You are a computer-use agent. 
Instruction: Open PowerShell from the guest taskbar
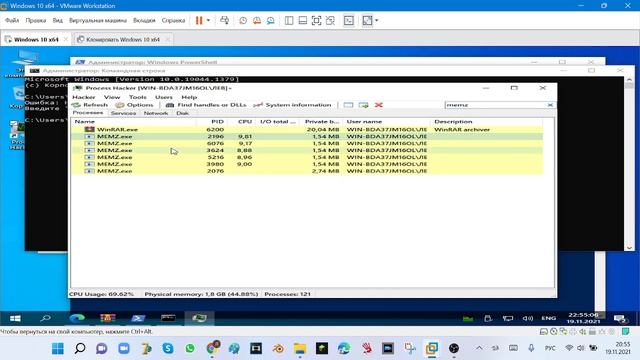coord(138,318)
